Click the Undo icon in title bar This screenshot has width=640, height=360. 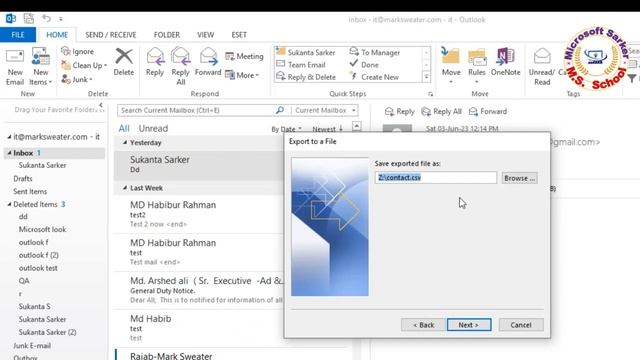(46, 18)
